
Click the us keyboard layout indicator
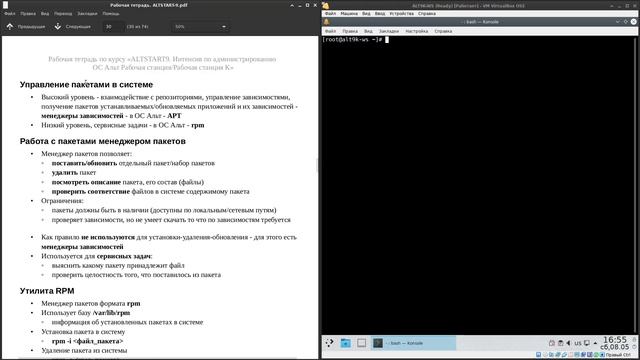(578, 343)
